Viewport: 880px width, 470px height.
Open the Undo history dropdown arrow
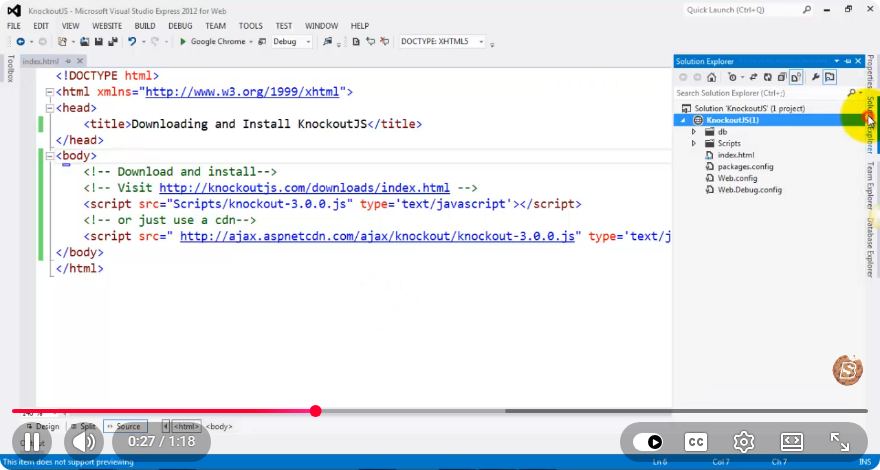tap(143, 42)
